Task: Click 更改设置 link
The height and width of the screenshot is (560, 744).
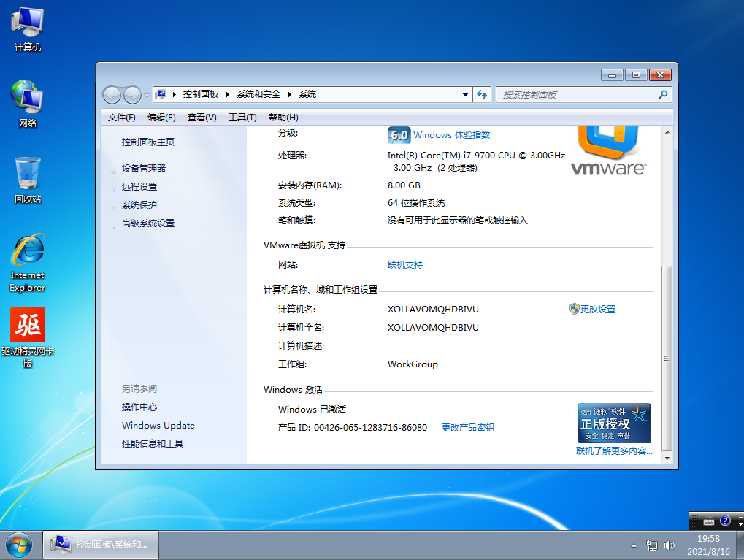Action: [598, 309]
